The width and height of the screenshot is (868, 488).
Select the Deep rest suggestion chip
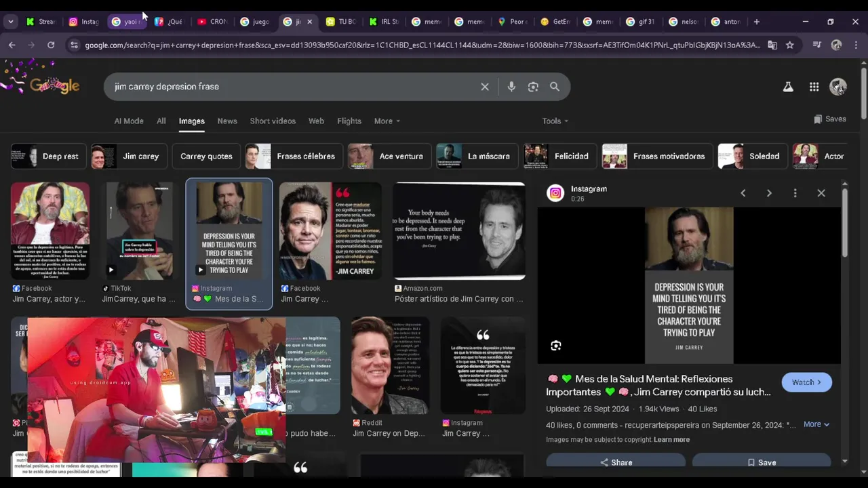49,156
